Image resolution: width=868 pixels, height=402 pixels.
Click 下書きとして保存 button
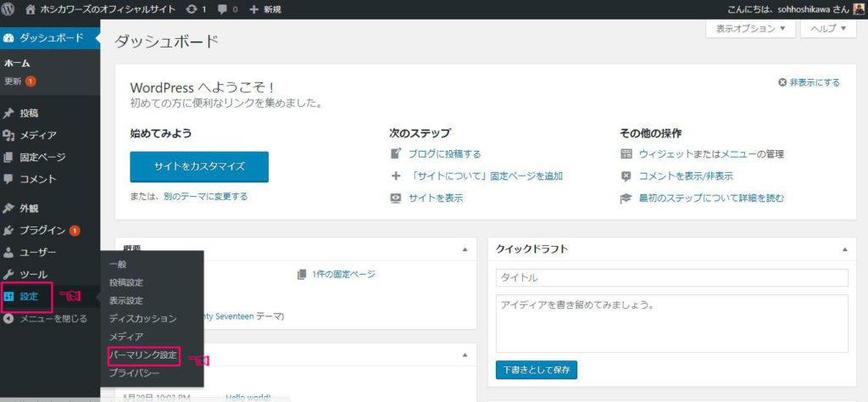click(x=537, y=369)
